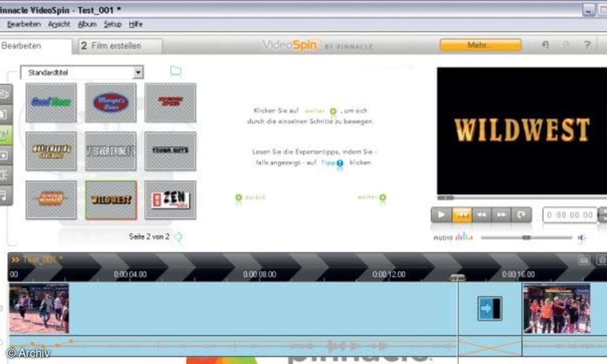Screen dimensions: 607x364
Task: Select the Good Times title thumbnail
Action: click(51, 103)
